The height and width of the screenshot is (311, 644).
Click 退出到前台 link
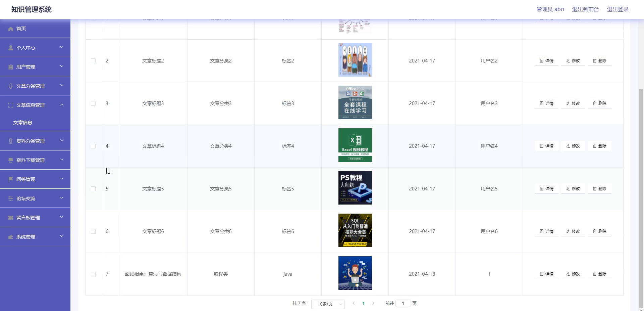pos(585,9)
